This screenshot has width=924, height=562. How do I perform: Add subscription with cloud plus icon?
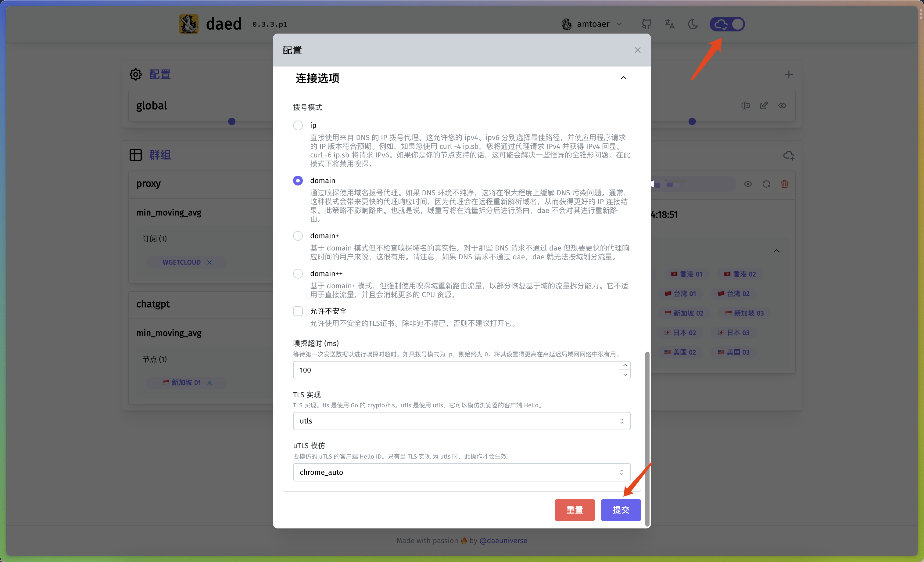coord(789,155)
